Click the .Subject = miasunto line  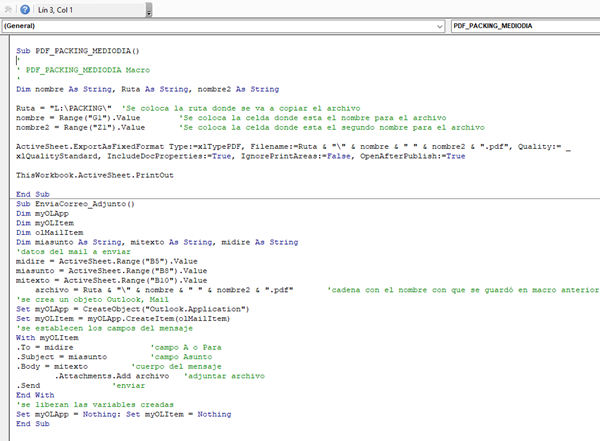tap(62, 356)
